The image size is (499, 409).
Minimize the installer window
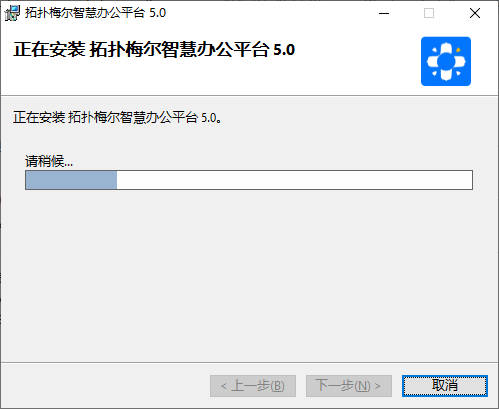point(384,13)
